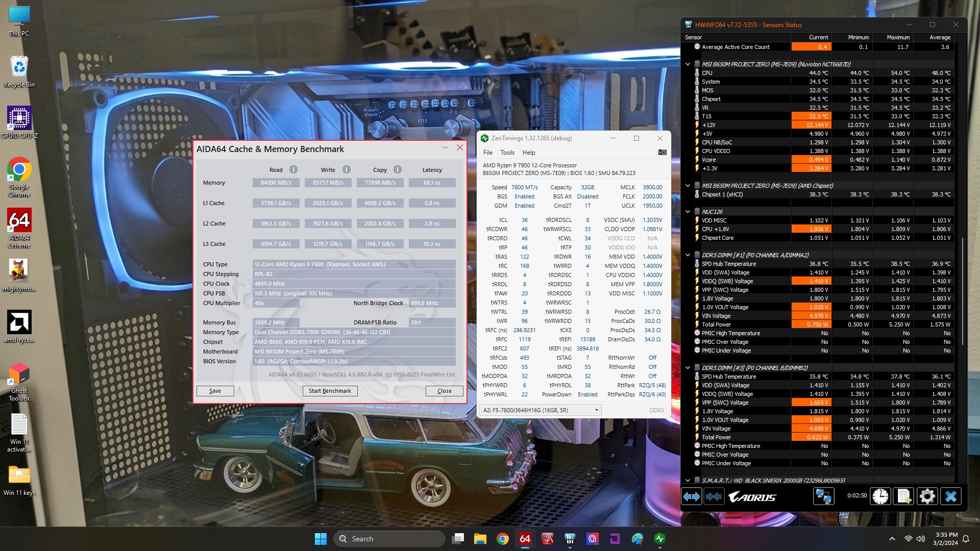The width and height of the screenshot is (980, 551).
Task: Click Start Benchmark in AIDA64
Action: [330, 391]
